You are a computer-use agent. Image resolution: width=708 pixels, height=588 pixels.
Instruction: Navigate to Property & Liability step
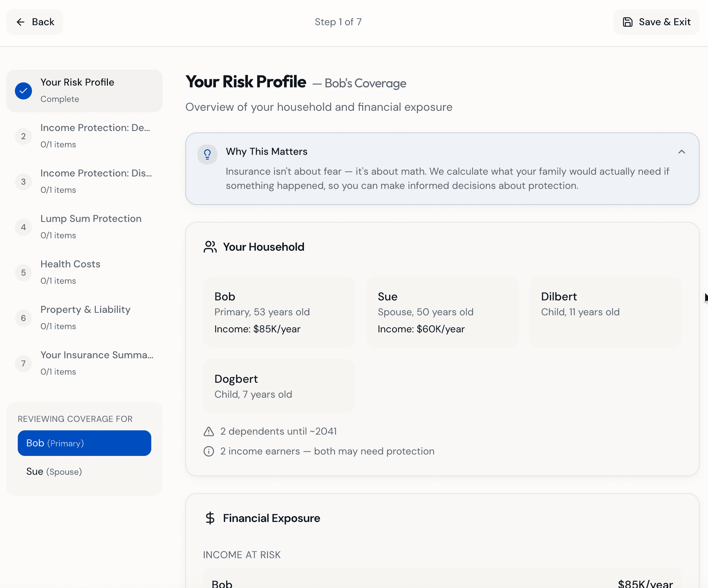[85, 318]
